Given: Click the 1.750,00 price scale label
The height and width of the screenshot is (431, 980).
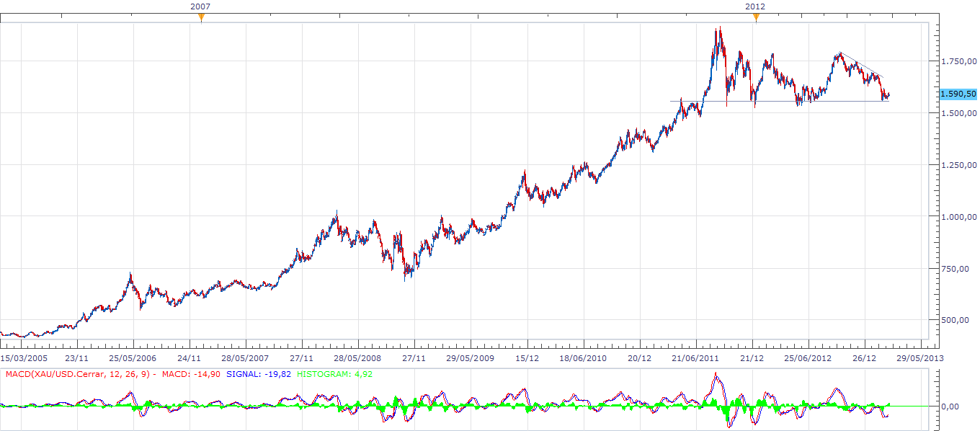Looking at the screenshot, I should point(958,62).
